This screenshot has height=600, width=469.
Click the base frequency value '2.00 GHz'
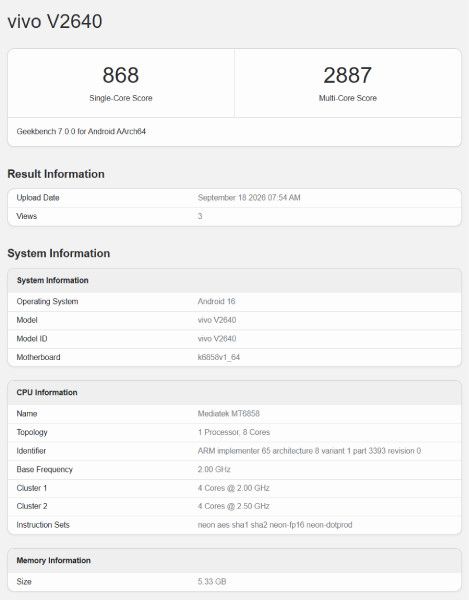pyautogui.click(x=214, y=470)
